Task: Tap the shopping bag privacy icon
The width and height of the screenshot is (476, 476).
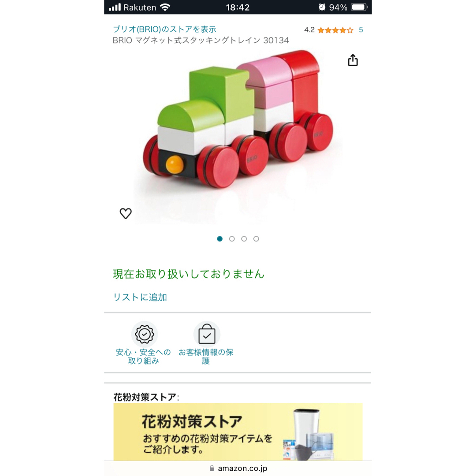Action: coord(207,334)
